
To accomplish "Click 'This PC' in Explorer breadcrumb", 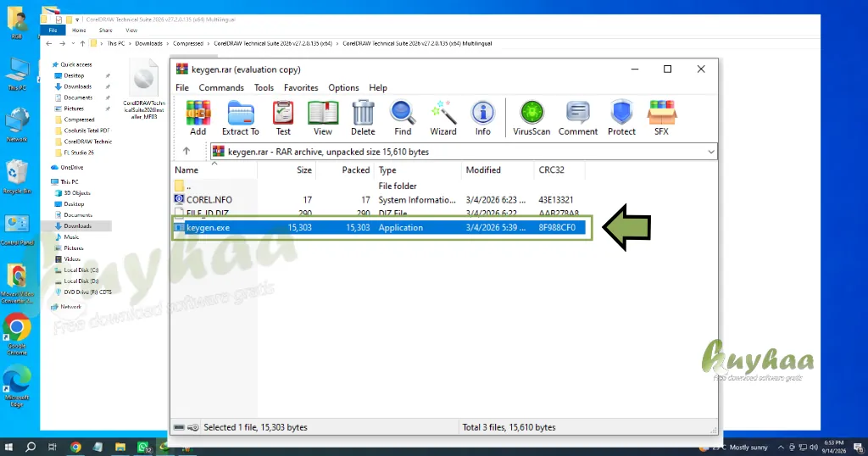I will tap(115, 43).
